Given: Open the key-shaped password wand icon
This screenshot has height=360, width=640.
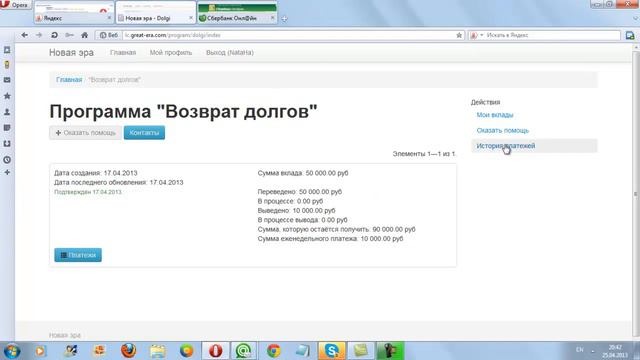Looking at the screenshot, I should pos(69,35).
